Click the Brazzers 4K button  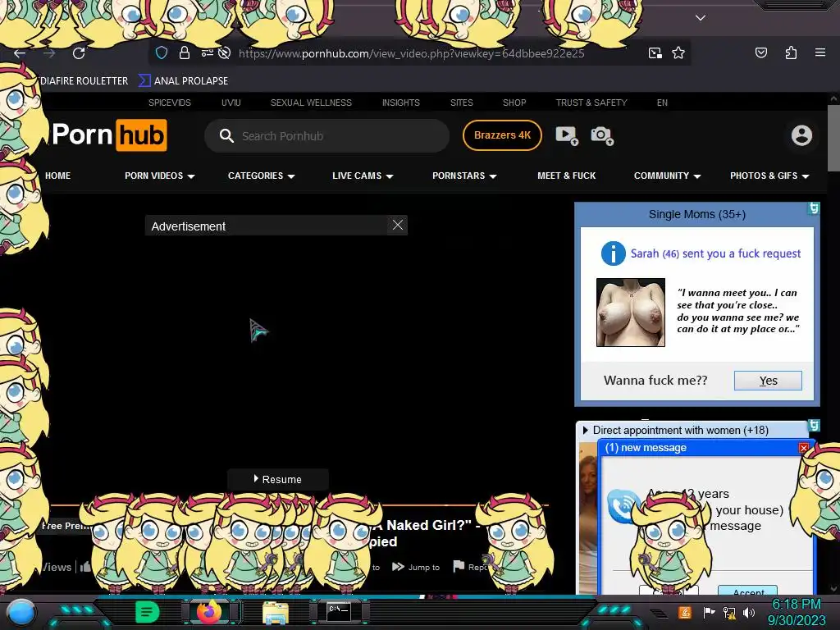pyautogui.click(x=502, y=135)
